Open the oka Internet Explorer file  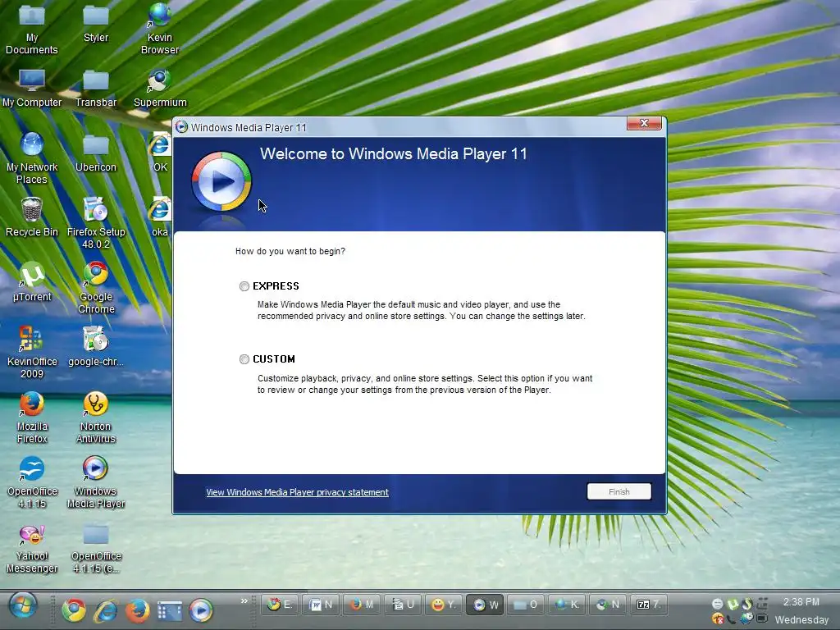click(160, 217)
